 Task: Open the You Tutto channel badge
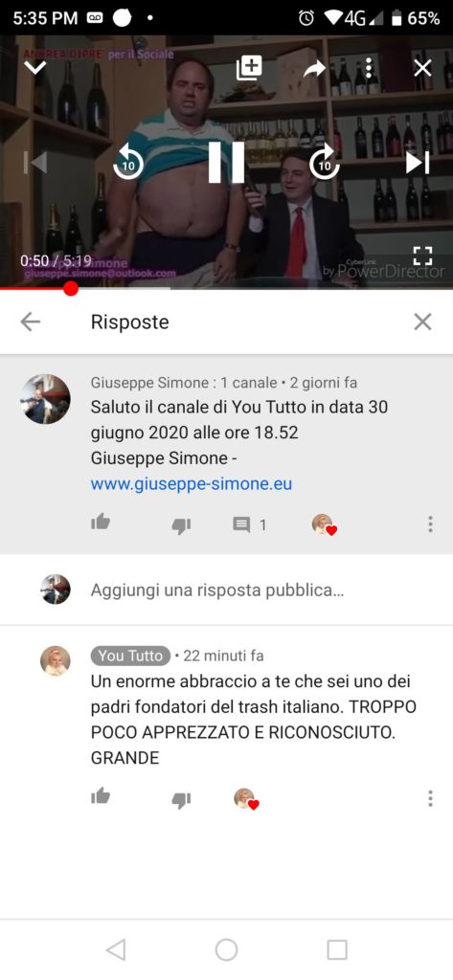130,656
